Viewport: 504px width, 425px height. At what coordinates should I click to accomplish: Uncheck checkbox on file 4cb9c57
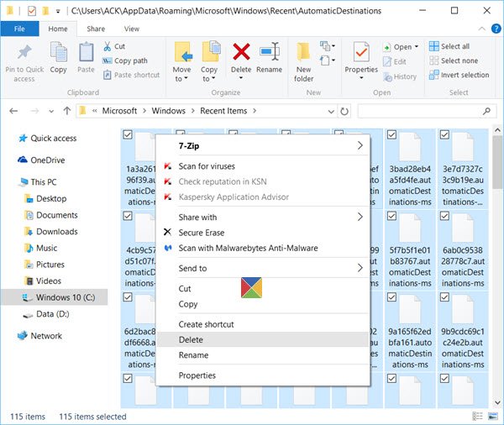128,216
